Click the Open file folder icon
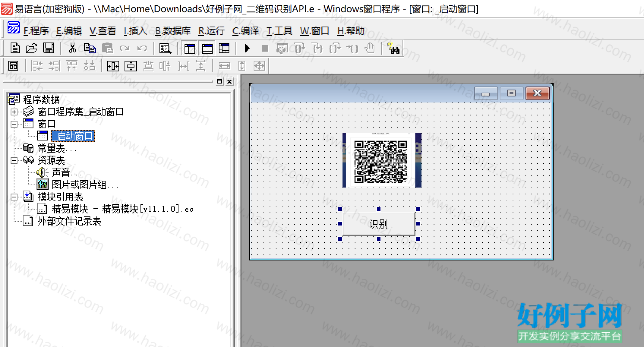The image size is (644, 347). [32, 48]
